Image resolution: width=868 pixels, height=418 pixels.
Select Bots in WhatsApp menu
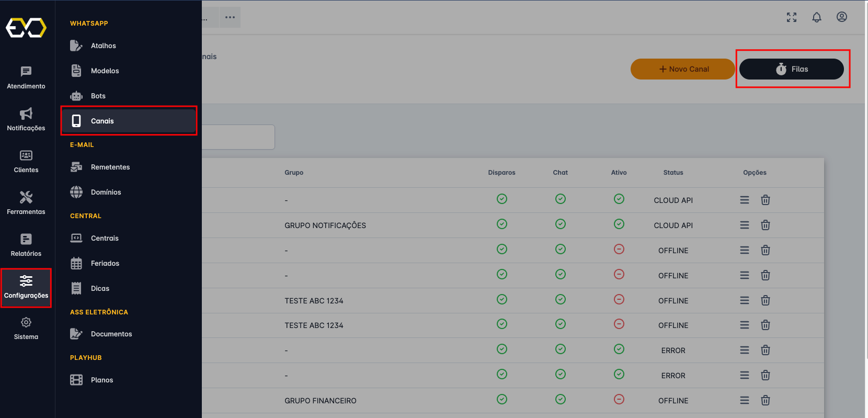98,96
